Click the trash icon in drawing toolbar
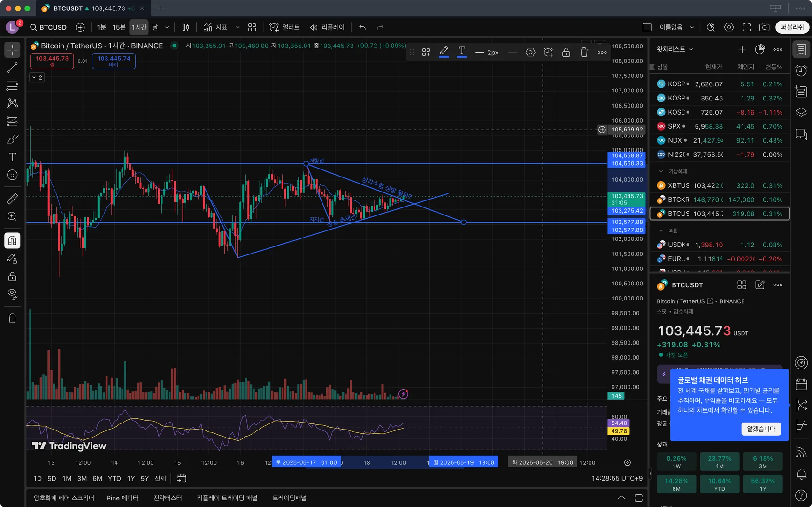The image size is (812, 507). (x=584, y=52)
